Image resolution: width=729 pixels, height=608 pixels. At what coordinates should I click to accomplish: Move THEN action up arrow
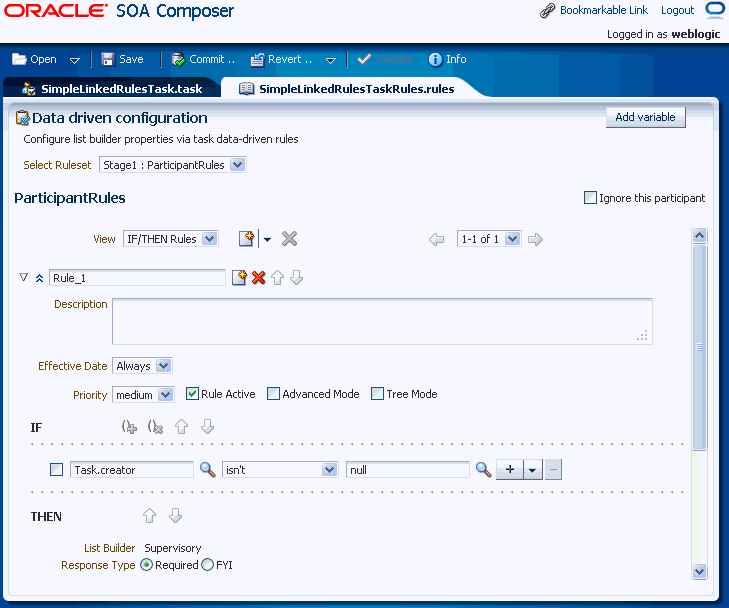tap(149, 515)
